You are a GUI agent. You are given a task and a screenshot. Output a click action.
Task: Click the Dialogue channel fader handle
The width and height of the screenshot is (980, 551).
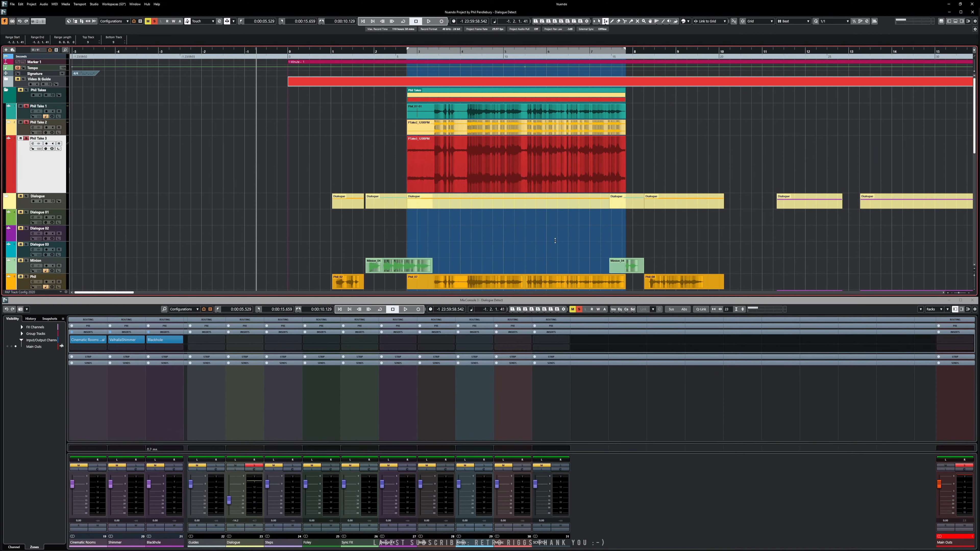[x=229, y=500]
